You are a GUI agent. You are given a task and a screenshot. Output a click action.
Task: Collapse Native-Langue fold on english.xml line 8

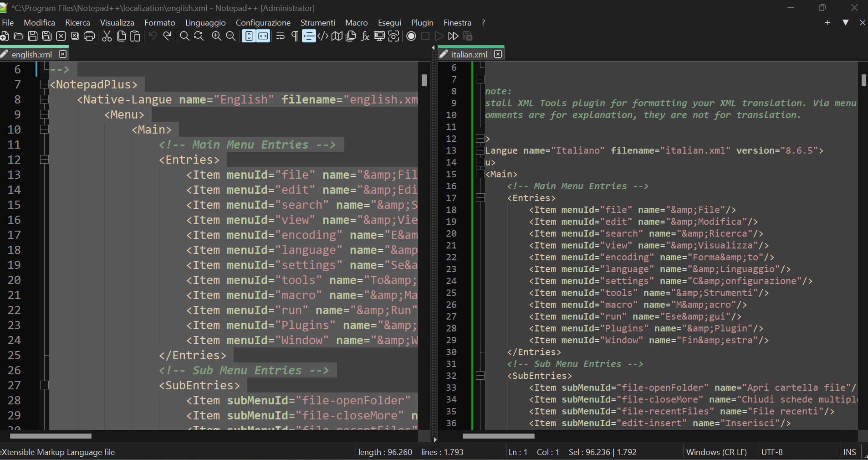pos(44,99)
